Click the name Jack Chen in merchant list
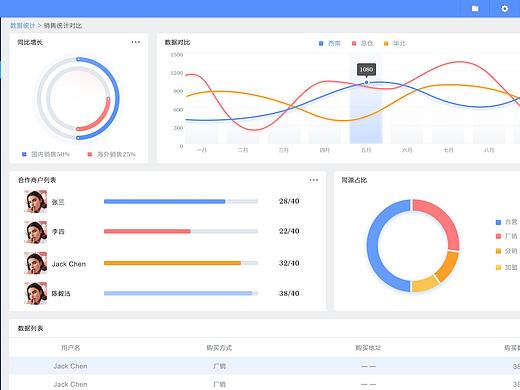 [x=69, y=264]
